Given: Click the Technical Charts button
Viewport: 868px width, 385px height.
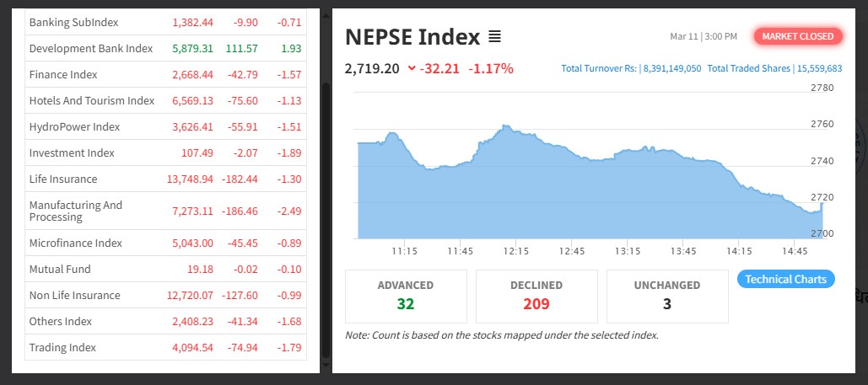Looking at the screenshot, I should point(785,279).
